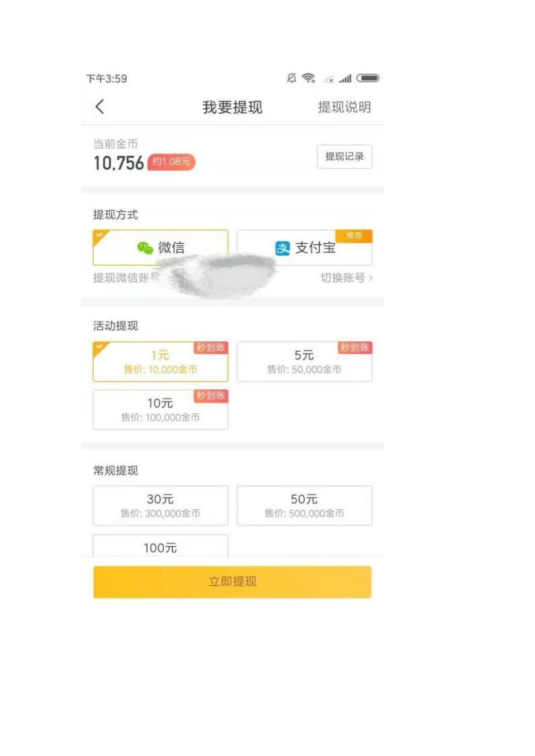Choose the 50元 regular withdrawal amount
The width and height of the screenshot is (535, 756).
coord(304,506)
